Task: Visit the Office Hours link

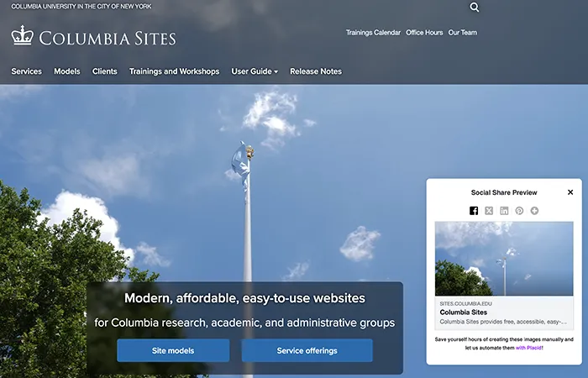Action: (x=424, y=33)
